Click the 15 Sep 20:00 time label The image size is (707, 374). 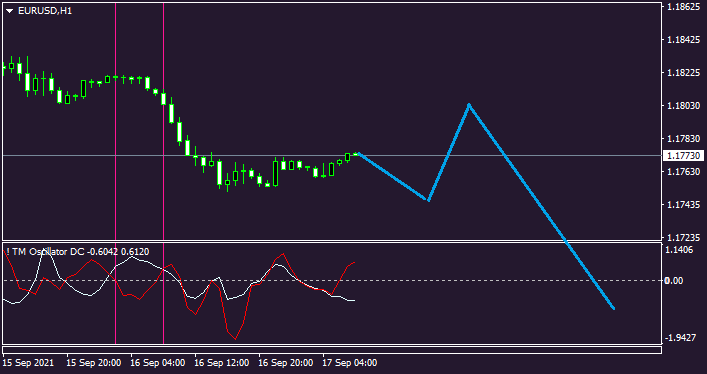point(93,363)
